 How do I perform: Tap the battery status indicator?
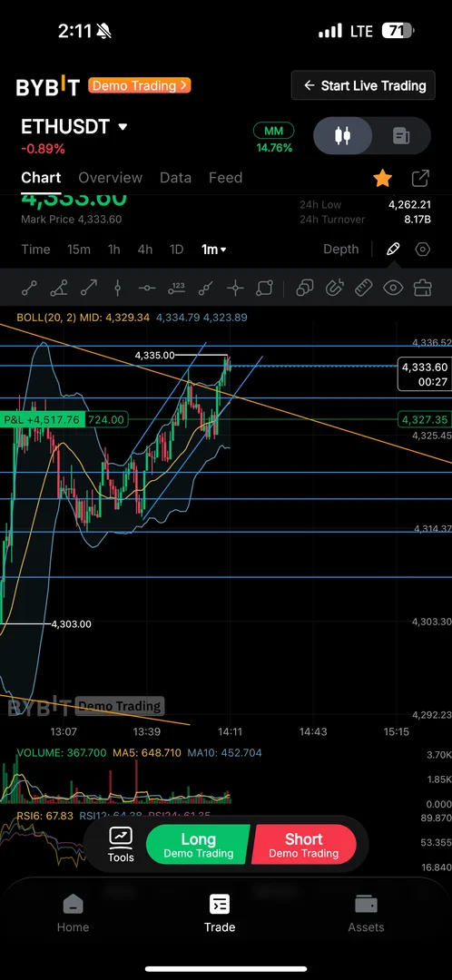point(398,31)
